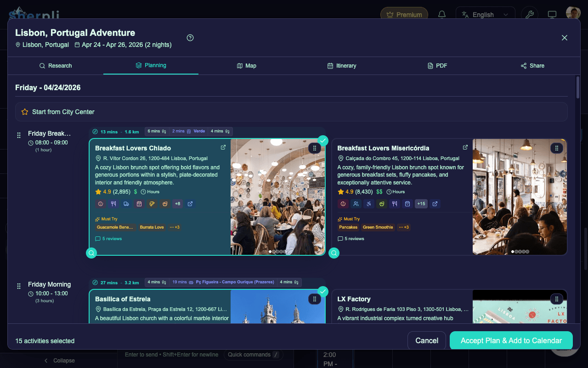Viewport: 588px width, 368px height.
Task: Click the Start from City Center bar
Action: tap(291, 112)
